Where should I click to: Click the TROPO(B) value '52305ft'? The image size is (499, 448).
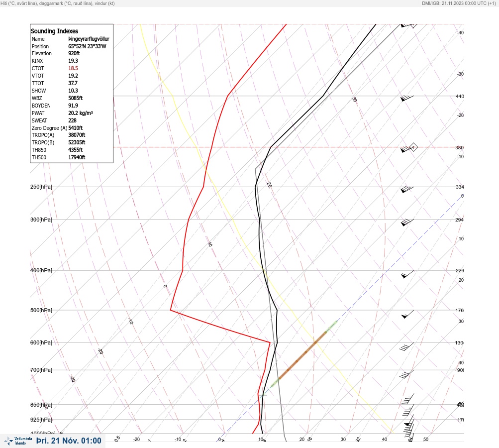point(77,142)
